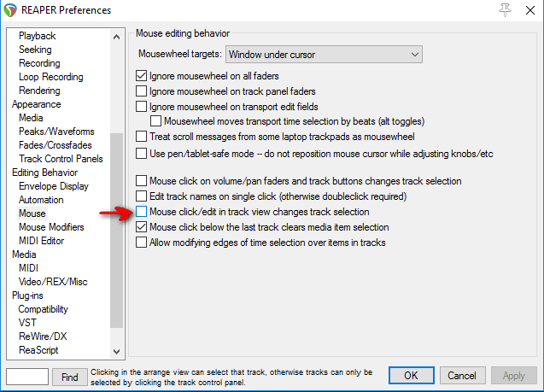Select Editing Behavior category
The image size is (544, 392).
click(x=44, y=173)
